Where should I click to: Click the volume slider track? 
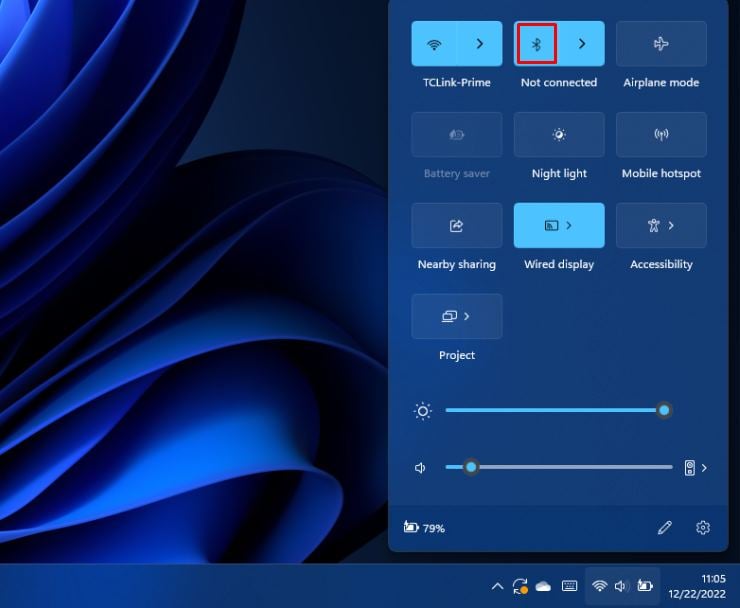coord(570,467)
